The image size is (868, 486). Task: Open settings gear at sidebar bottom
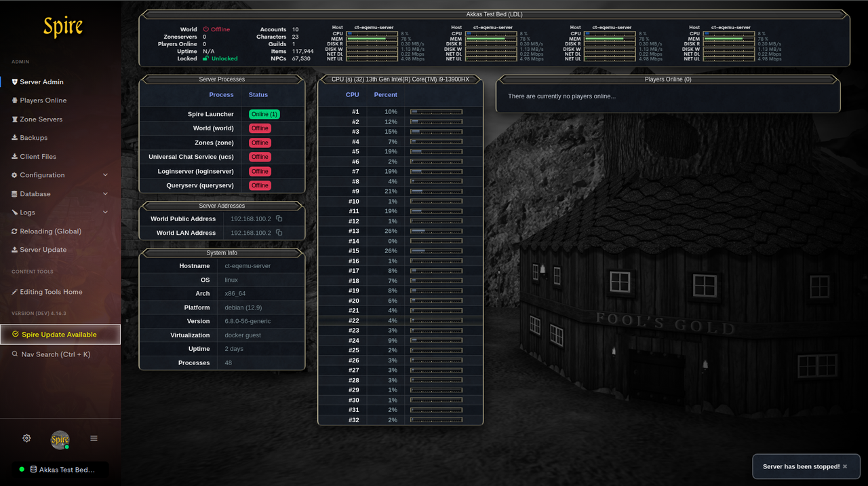coord(26,438)
